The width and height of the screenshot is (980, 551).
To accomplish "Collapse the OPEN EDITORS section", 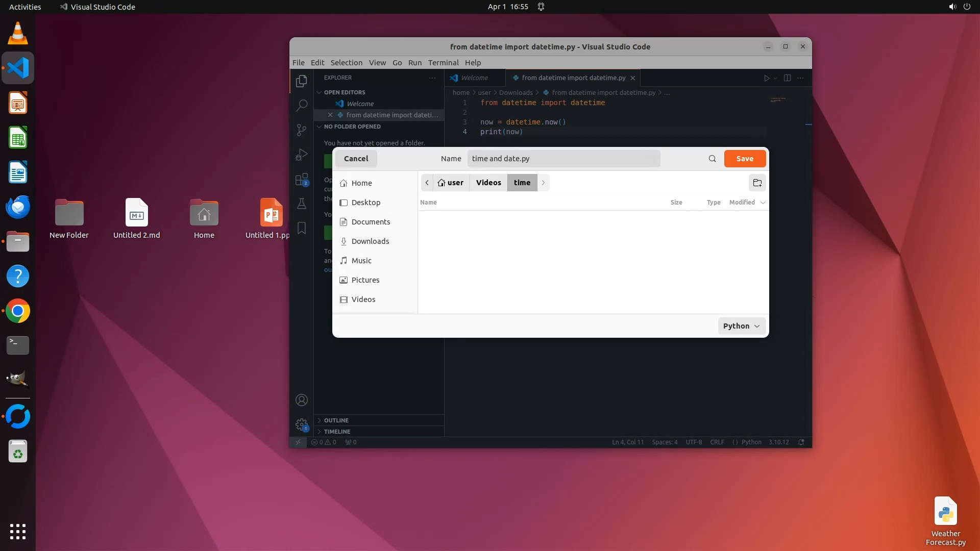I will coord(344,92).
